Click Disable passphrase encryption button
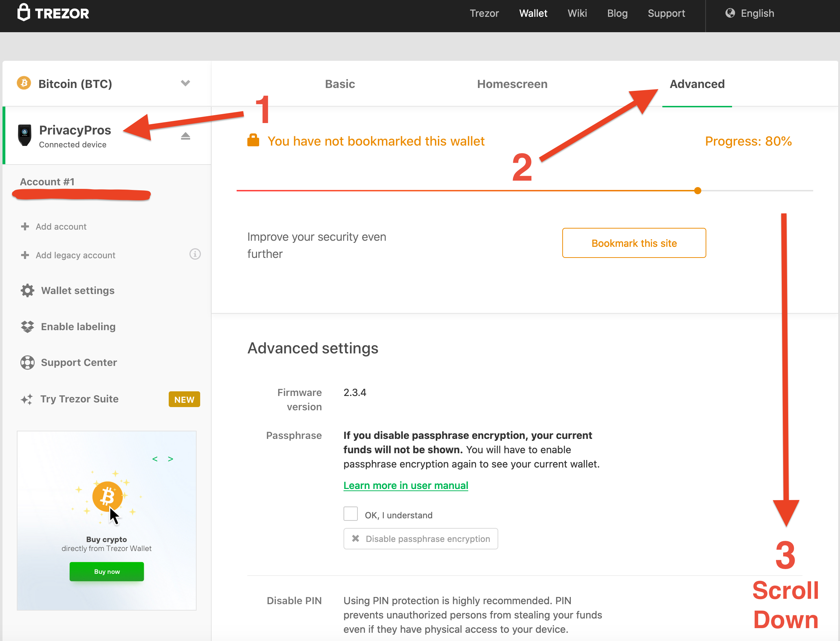Screen dimensions: 840x641 click(421, 539)
